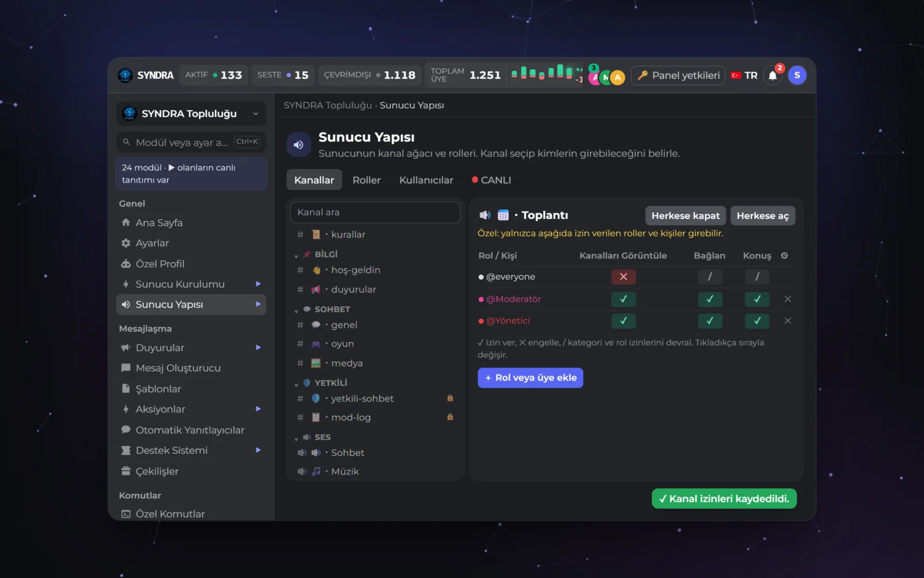Viewport: 924px width, 578px height.
Task: Select the mod-log channel
Action: (x=375, y=417)
